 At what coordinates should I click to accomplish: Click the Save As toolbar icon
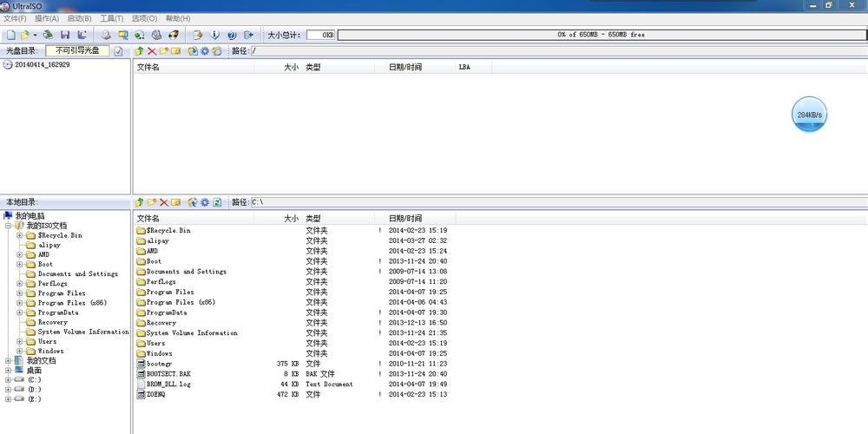pyautogui.click(x=82, y=35)
